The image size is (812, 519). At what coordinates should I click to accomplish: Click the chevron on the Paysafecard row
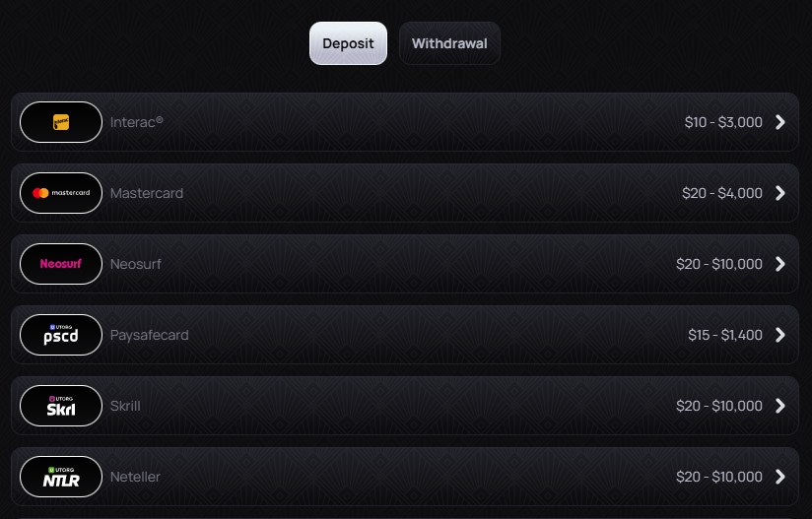(780, 335)
